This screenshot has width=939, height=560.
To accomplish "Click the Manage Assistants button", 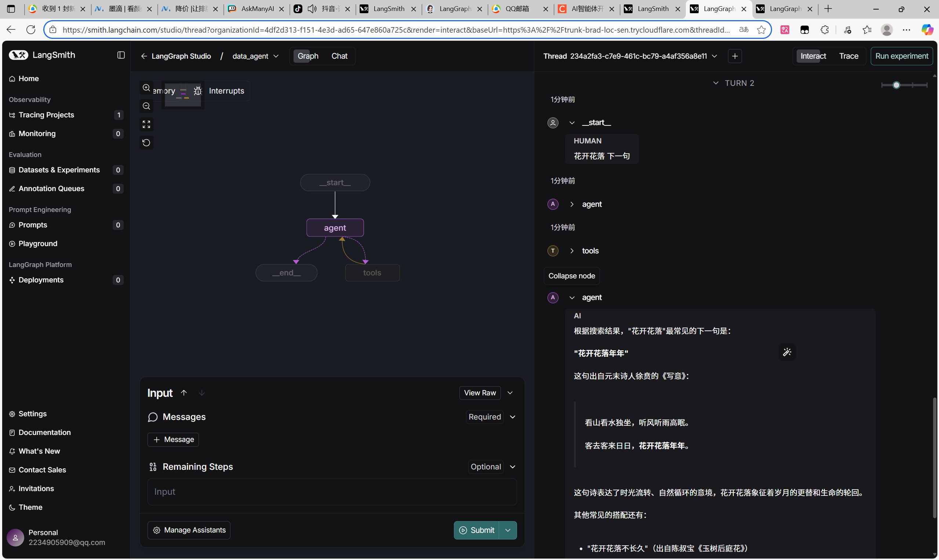I will [189, 530].
